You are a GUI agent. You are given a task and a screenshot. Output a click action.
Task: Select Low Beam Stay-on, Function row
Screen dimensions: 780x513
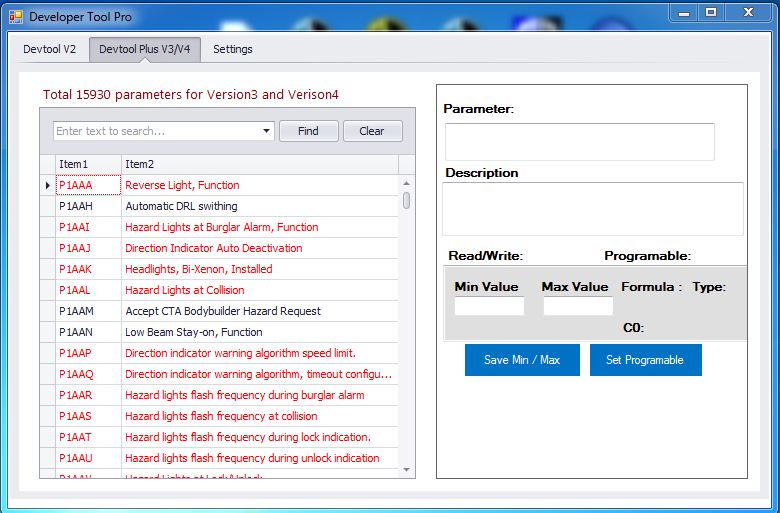[x=260, y=332]
